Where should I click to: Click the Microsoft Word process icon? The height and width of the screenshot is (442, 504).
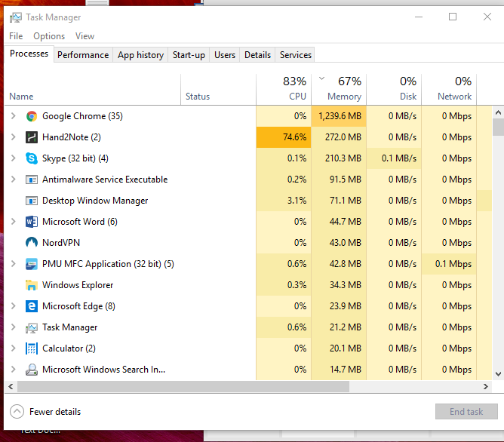(32, 222)
